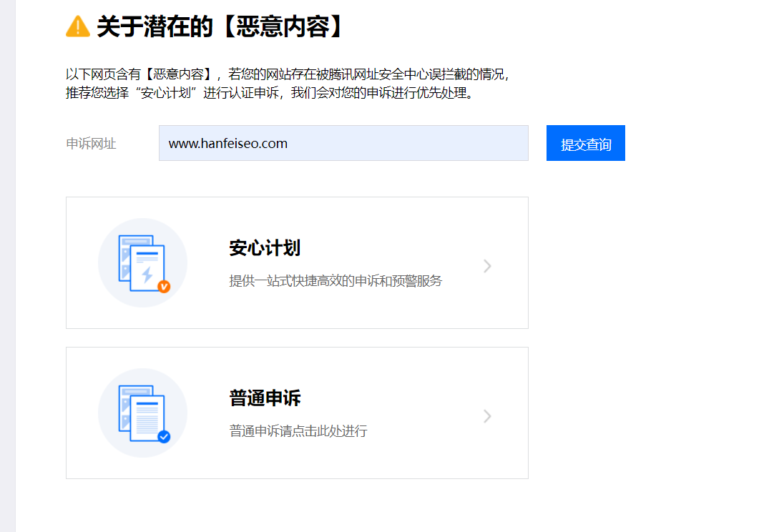
Task: Expand the 安心计划 card chevron arrow
Action: [x=487, y=266]
